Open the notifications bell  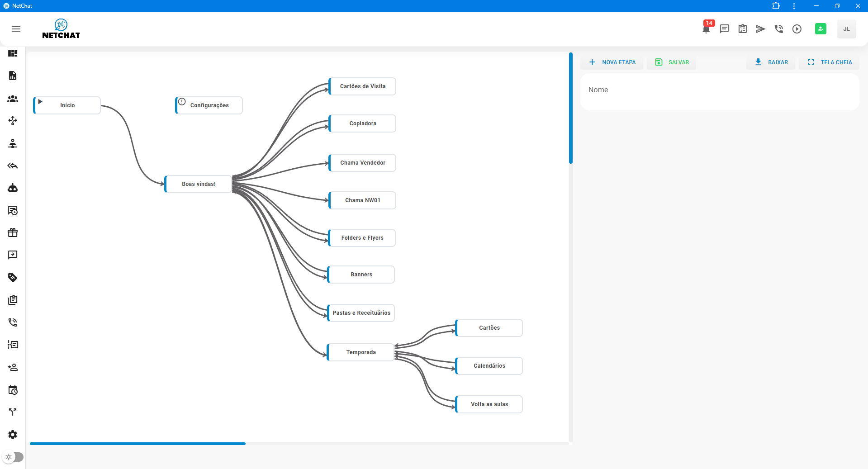point(706,29)
